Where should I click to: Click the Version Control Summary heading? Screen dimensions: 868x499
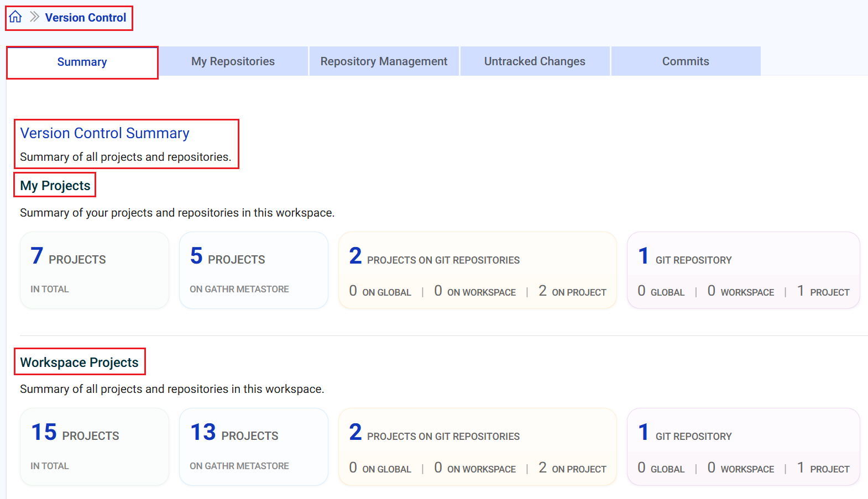[105, 133]
